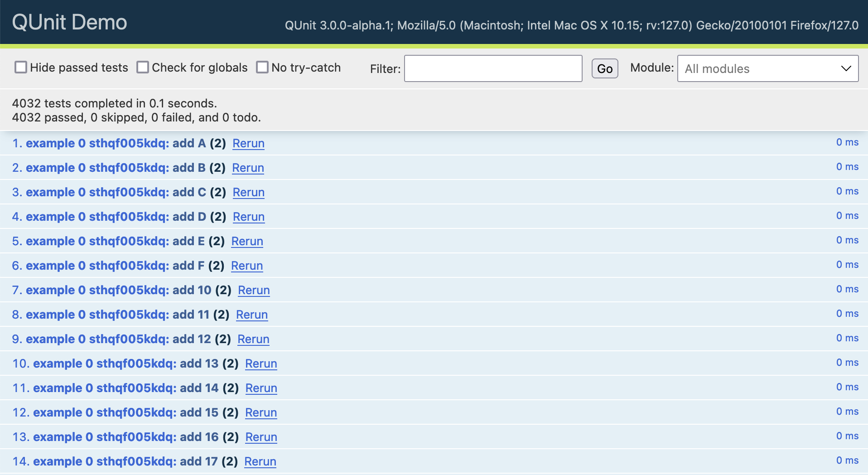The image size is (868, 475).
Task: Click Rerun for test add D
Action: 248,217
